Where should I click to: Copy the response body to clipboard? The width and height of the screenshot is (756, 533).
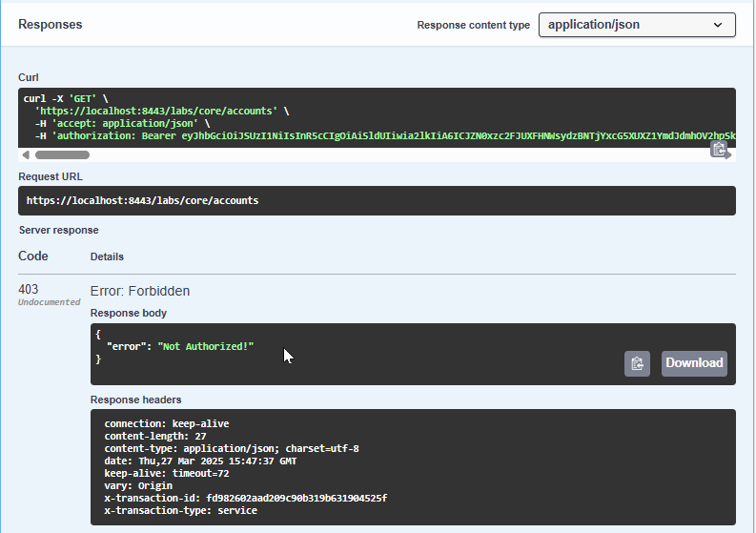coord(638,363)
